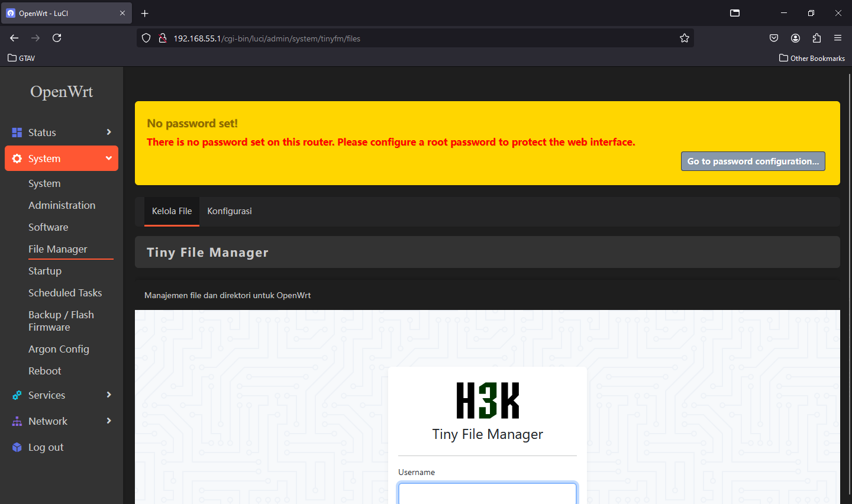Click the Network topology icon in sidebar
The height and width of the screenshot is (504, 852).
pos(17,421)
